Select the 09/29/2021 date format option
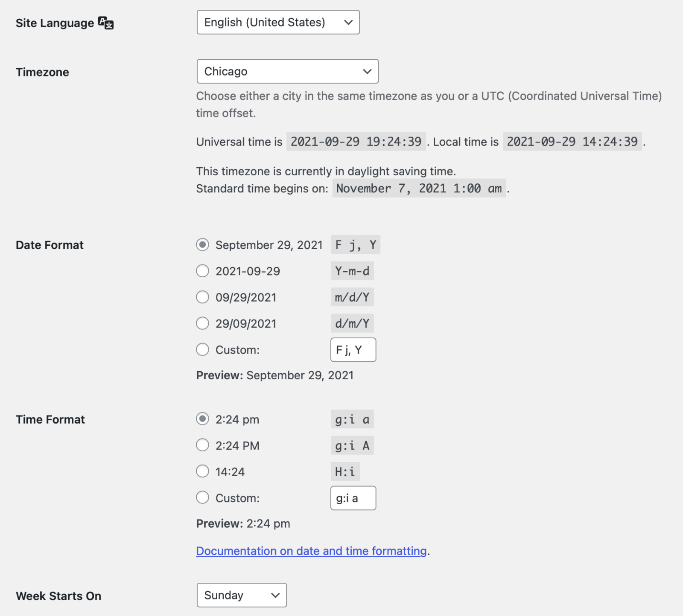 [x=202, y=297]
